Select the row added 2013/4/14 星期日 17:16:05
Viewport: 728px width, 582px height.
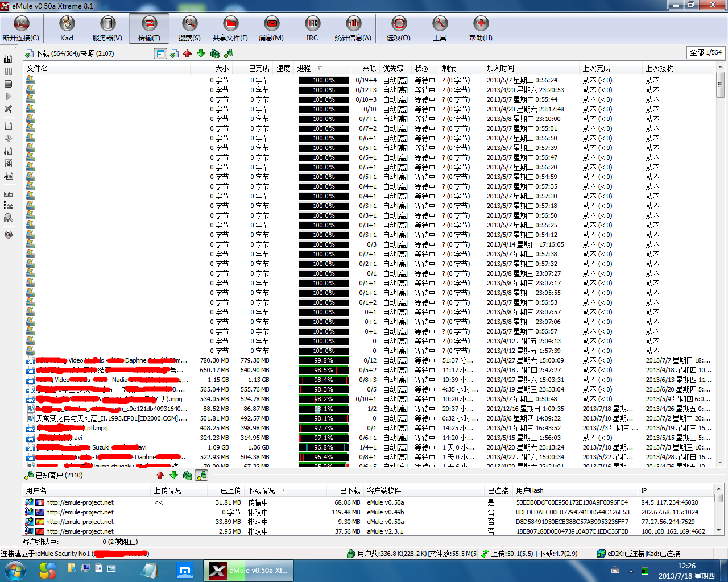coord(370,244)
